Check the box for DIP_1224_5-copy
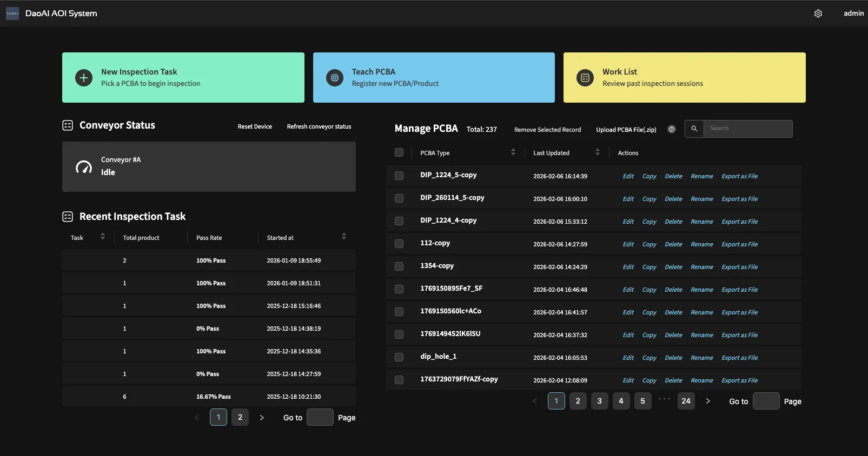The width and height of the screenshot is (868, 456). point(399,176)
